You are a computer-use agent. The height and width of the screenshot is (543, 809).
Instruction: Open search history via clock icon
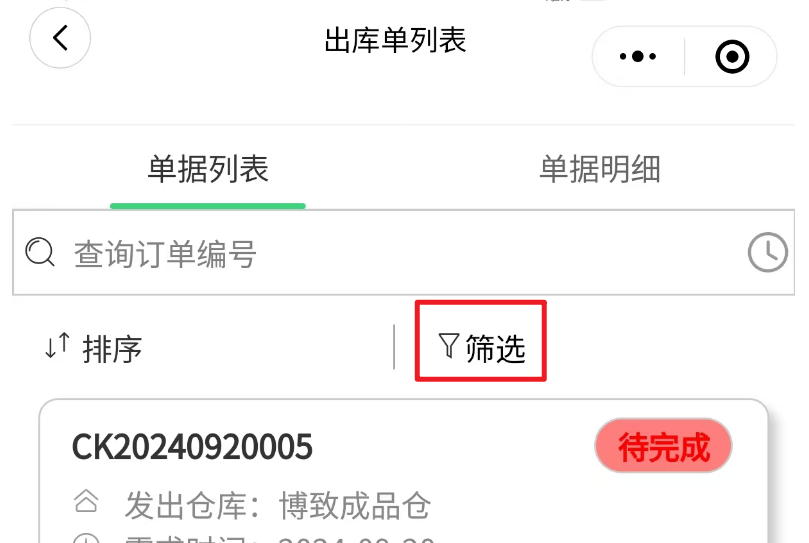(x=768, y=252)
